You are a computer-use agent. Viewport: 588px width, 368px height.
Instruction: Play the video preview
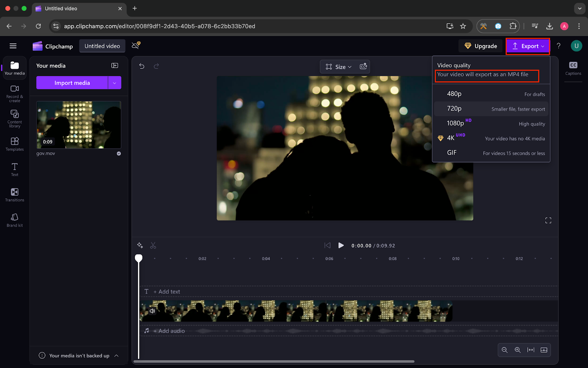[341, 245]
